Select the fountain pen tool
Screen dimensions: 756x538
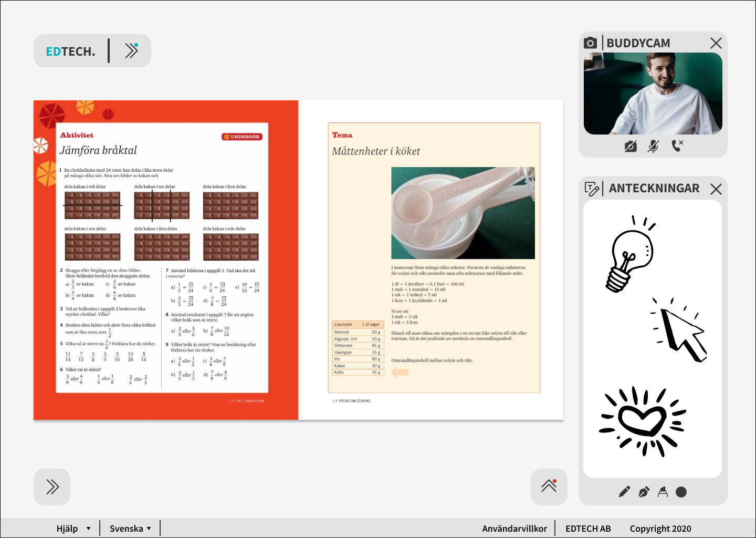coord(644,492)
